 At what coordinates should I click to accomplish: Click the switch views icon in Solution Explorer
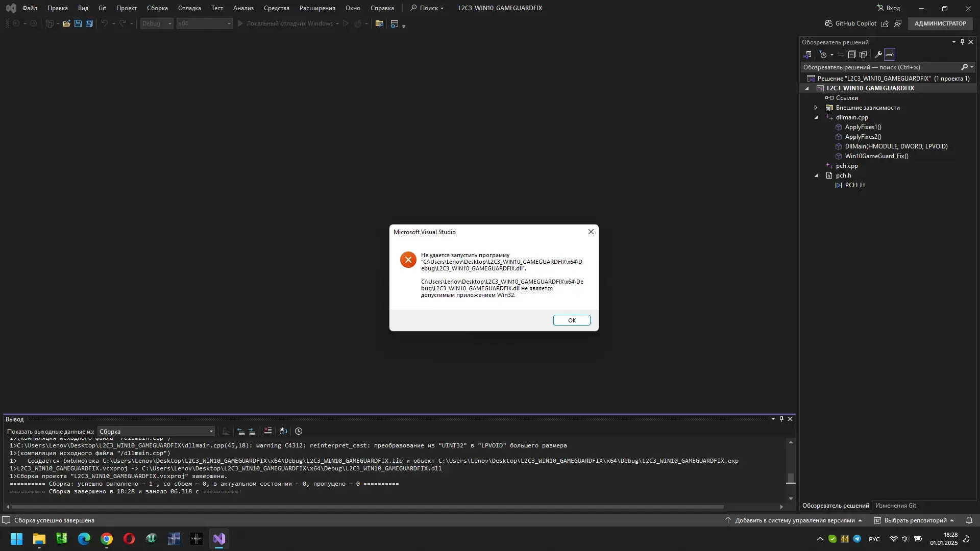pos(807,55)
